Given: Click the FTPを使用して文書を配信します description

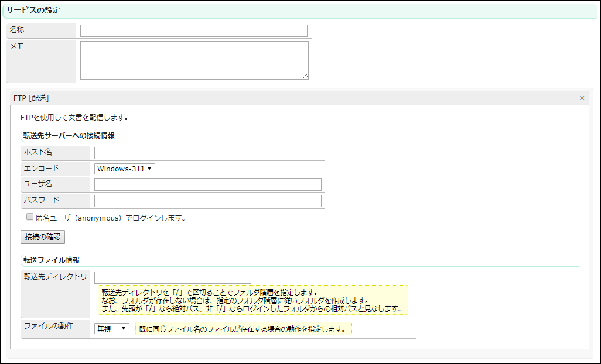Looking at the screenshot, I should point(74,117).
